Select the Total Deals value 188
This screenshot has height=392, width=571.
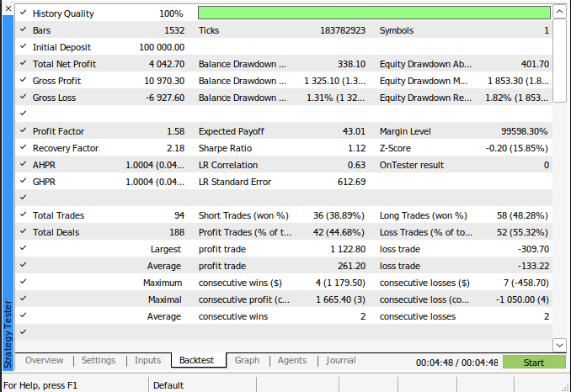177,232
